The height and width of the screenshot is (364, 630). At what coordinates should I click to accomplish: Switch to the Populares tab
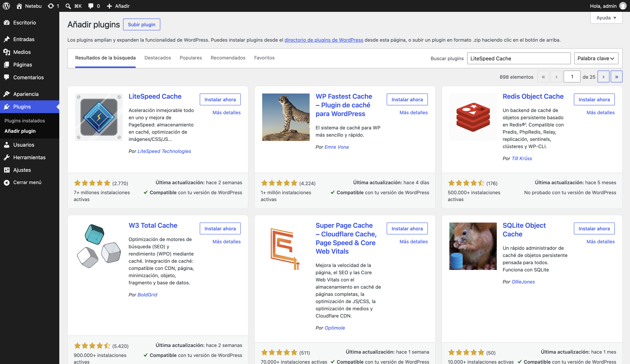click(191, 58)
